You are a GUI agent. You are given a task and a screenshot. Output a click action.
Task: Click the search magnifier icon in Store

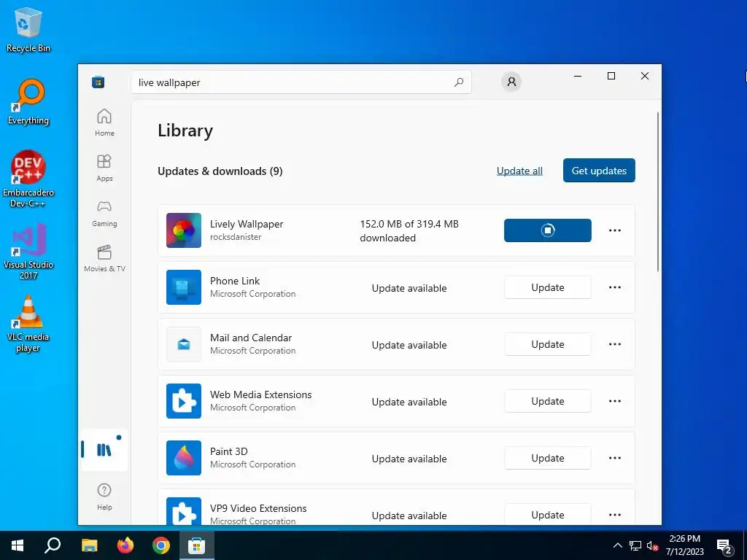458,82
